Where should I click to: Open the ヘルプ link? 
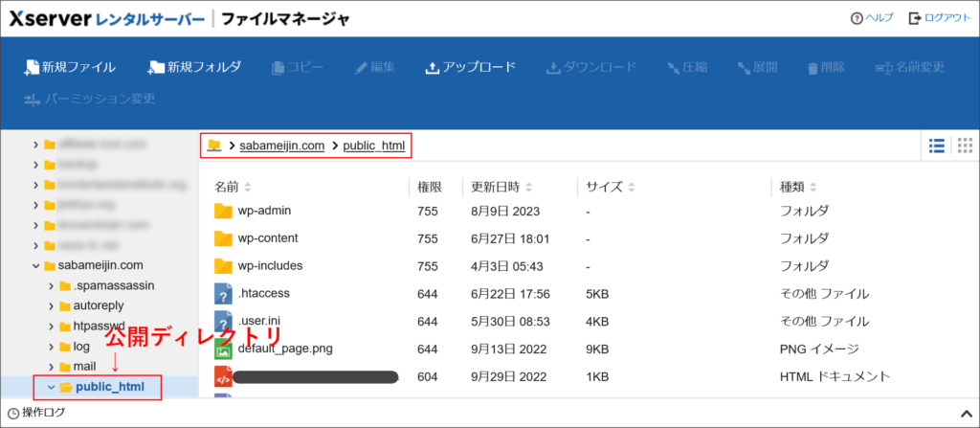[872, 18]
